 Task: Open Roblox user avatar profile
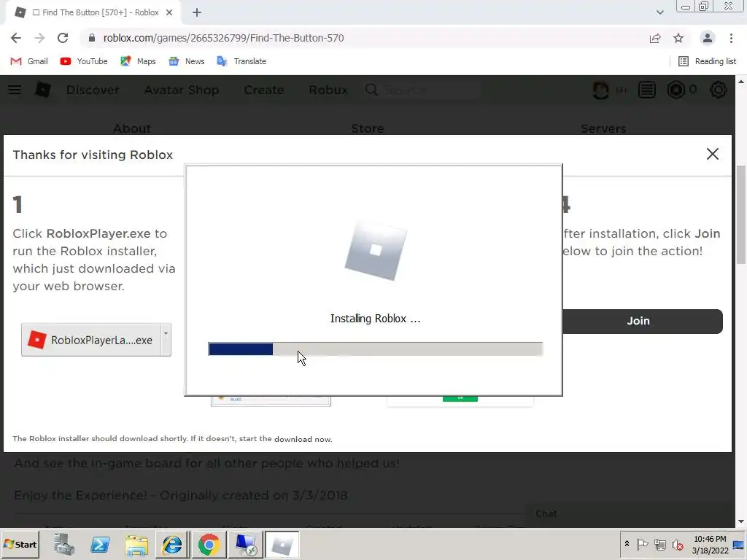tap(601, 90)
